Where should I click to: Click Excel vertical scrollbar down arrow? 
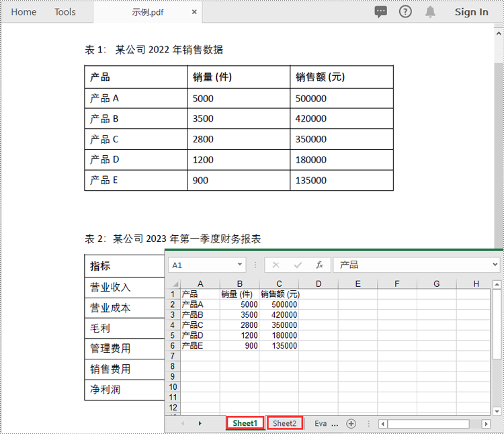(497, 411)
